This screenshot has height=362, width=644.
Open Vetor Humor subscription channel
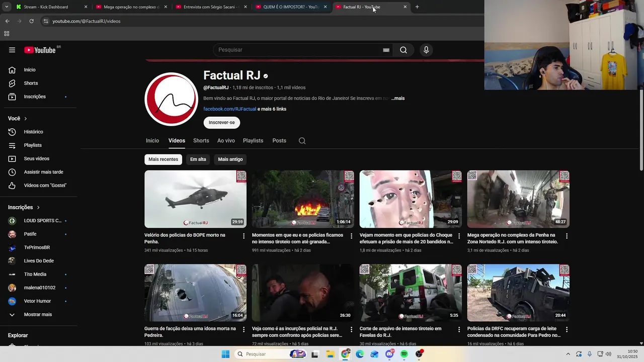pos(38,301)
